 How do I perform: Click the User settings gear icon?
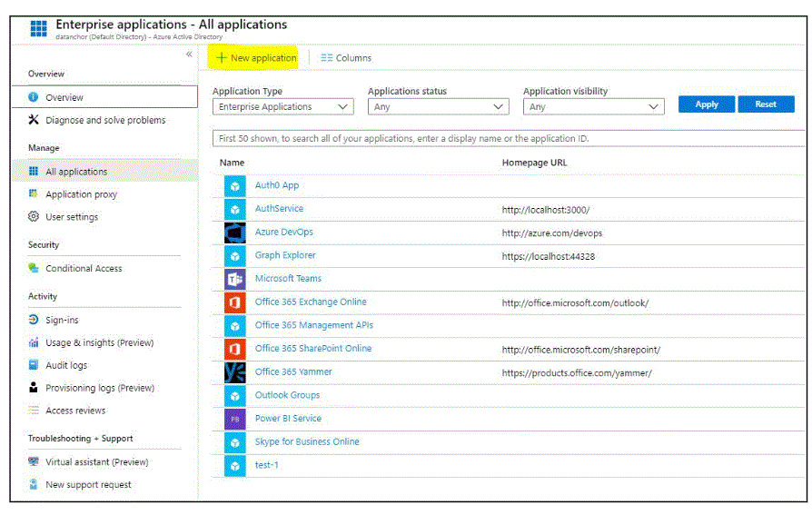click(33, 216)
